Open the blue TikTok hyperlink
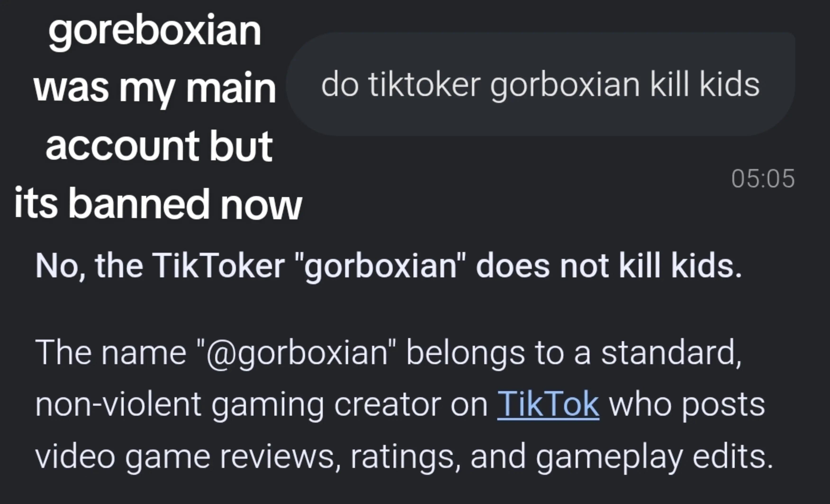 click(x=548, y=404)
